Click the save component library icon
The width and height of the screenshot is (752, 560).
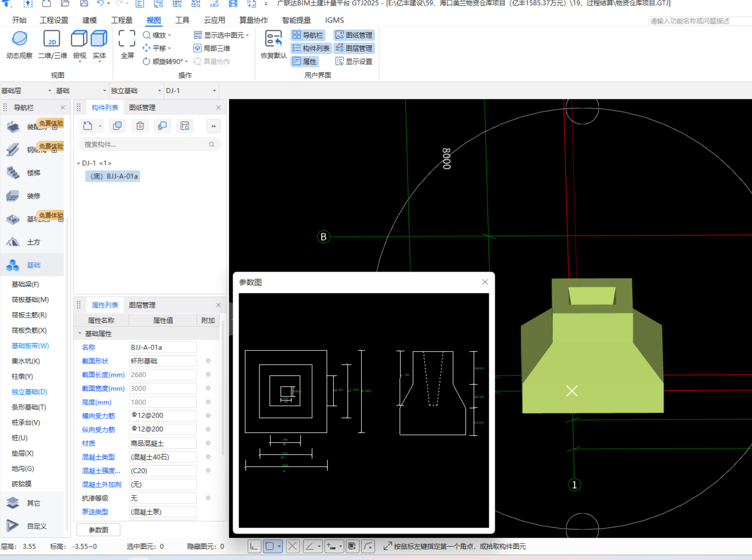click(x=185, y=126)
